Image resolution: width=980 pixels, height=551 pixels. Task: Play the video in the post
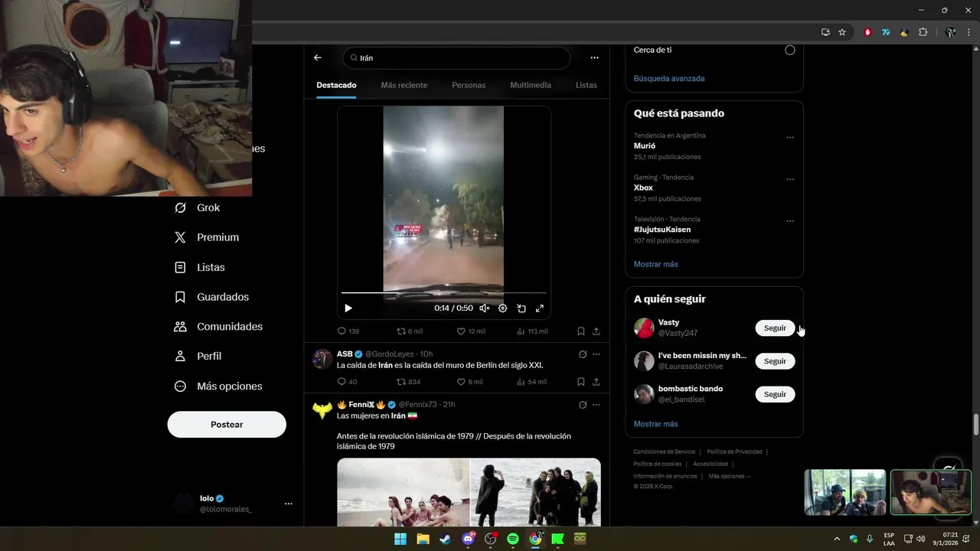tap(348, 308)
